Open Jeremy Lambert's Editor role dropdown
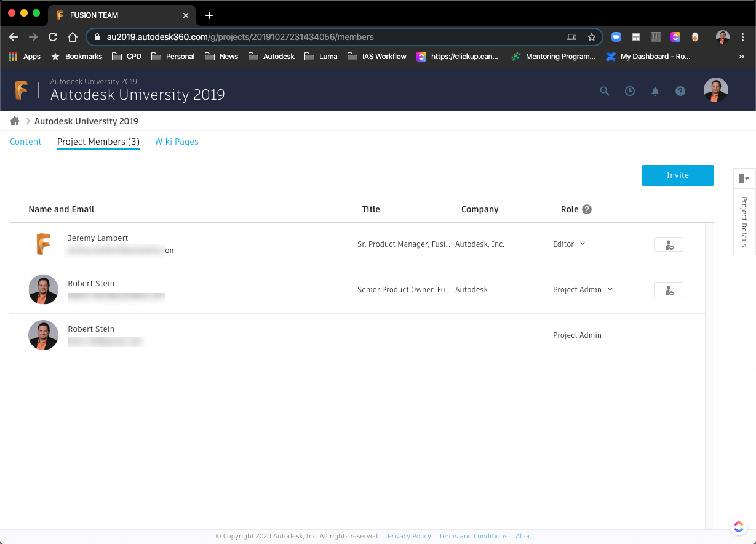 569,244
